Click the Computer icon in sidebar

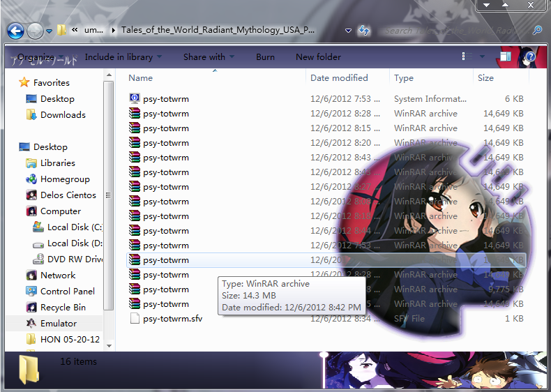31,211
